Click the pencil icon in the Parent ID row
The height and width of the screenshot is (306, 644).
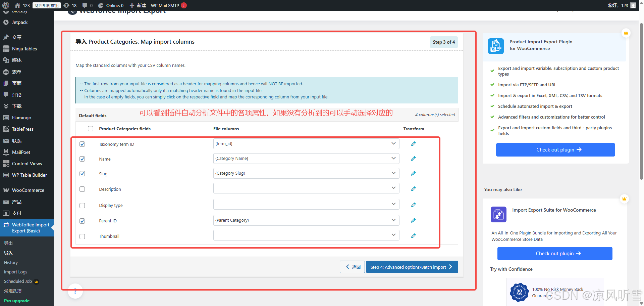coord(413,220)
